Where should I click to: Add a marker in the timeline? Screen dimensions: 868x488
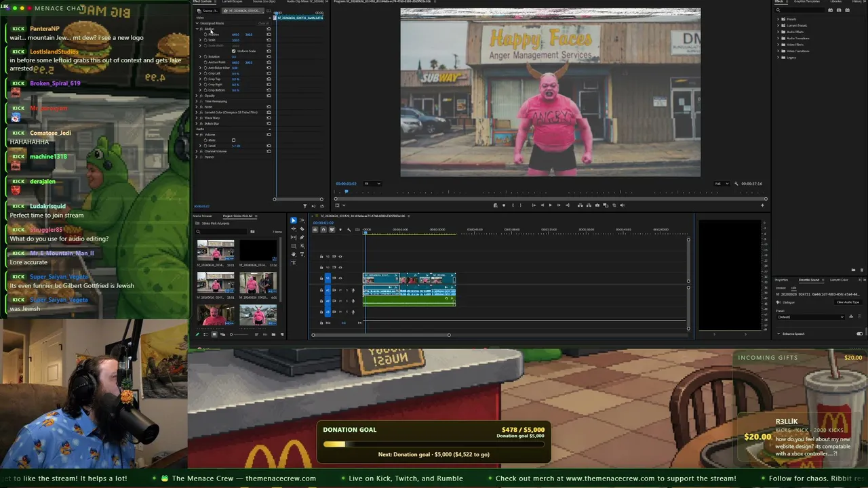(x=340, y=230)
